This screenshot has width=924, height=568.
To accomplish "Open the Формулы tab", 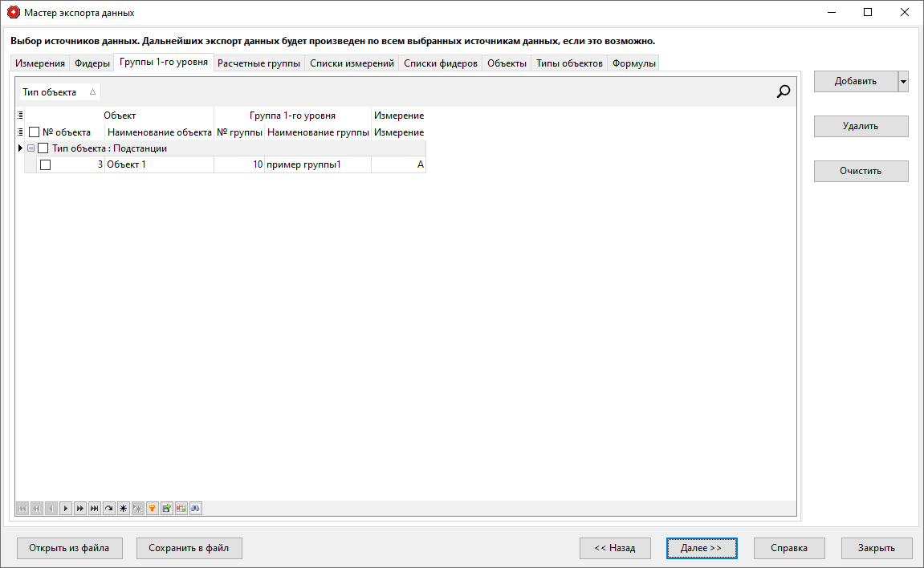I will point(633,62).
